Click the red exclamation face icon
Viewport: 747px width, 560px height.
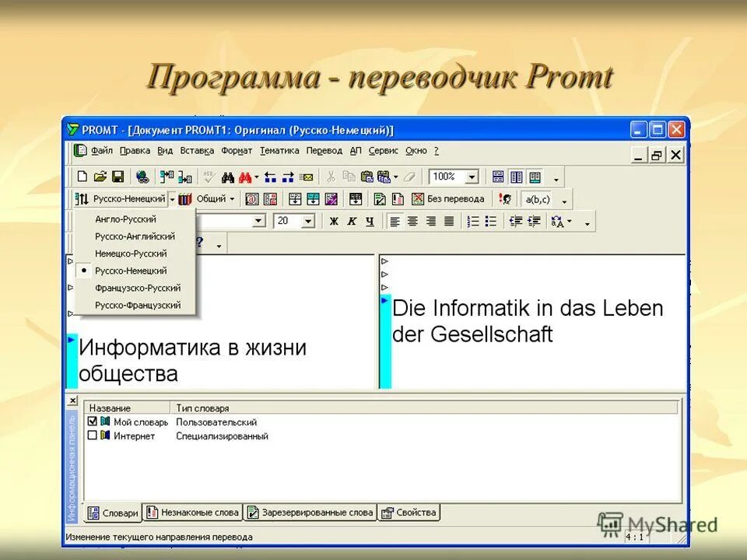504,199
